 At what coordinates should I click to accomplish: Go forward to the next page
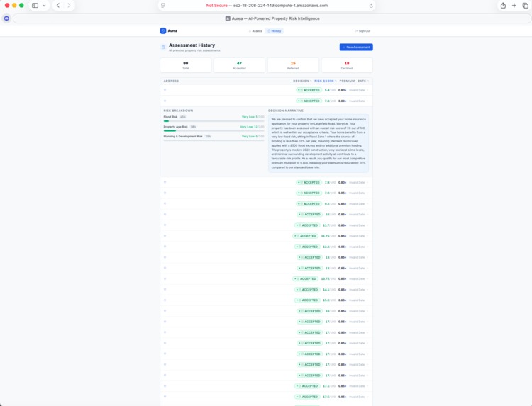tap(69, 6)
